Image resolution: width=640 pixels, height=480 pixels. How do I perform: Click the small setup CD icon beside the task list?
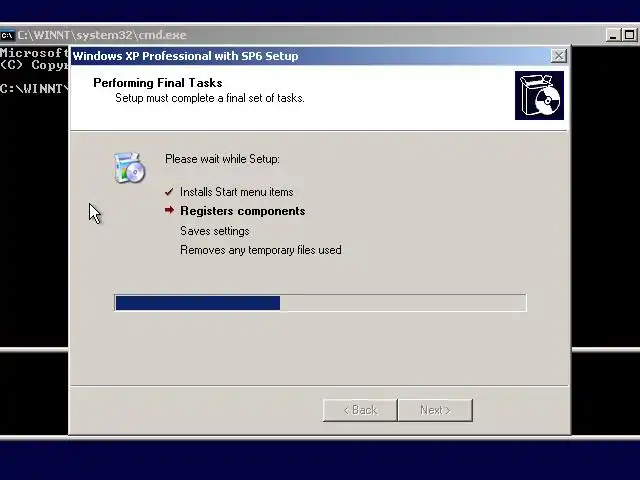tap(129, 168)
